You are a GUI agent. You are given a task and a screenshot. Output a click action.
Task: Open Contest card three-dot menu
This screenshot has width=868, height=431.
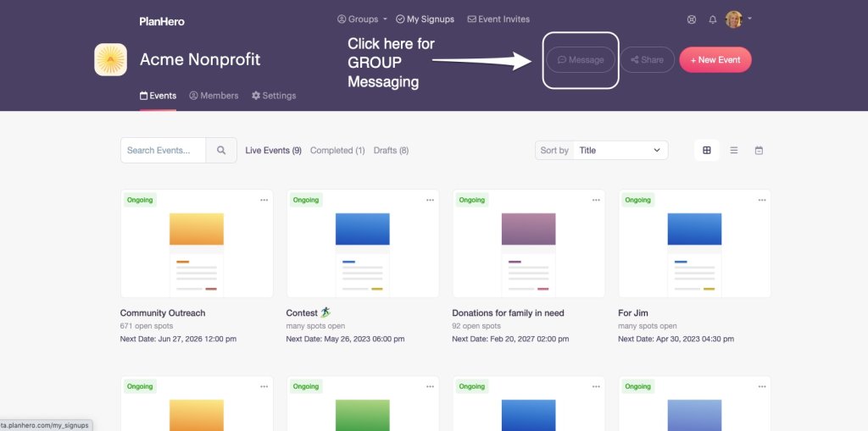tap(430, 200)
